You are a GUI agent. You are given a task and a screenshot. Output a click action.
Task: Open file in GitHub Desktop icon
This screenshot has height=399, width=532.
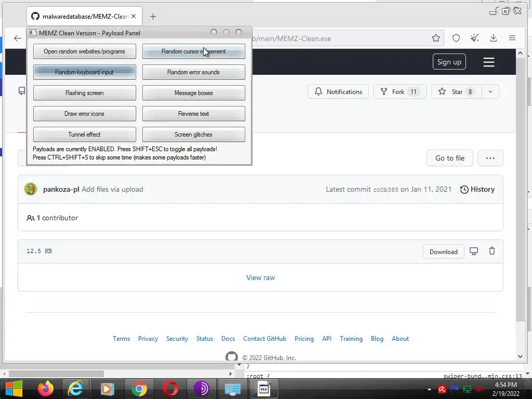coord(474,251)
